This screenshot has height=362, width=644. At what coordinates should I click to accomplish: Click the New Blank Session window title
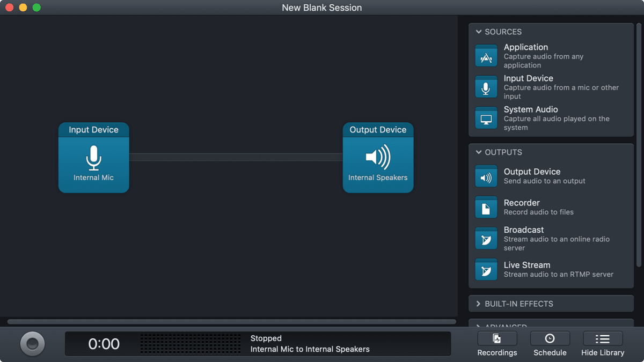[322, 8]
